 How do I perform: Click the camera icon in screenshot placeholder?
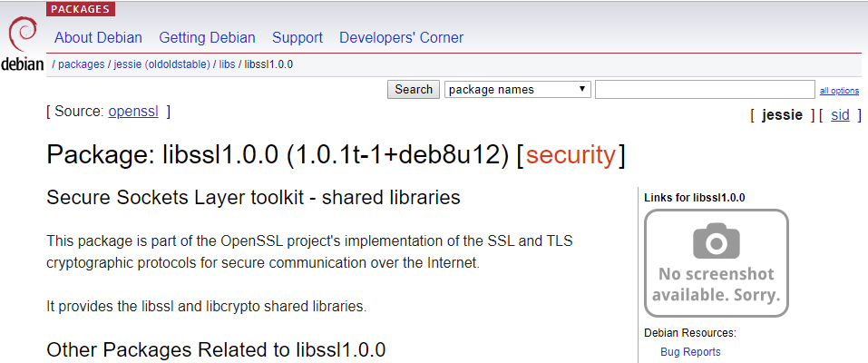(717, 240)
